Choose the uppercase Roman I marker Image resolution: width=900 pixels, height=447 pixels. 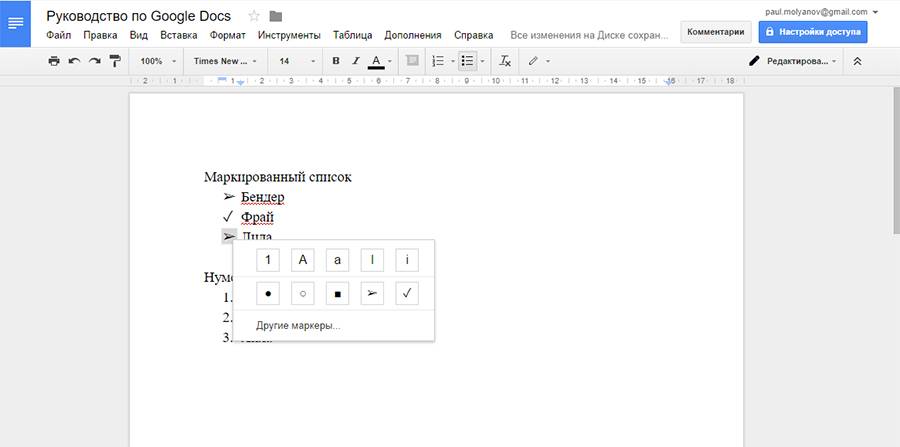(373, 260)
